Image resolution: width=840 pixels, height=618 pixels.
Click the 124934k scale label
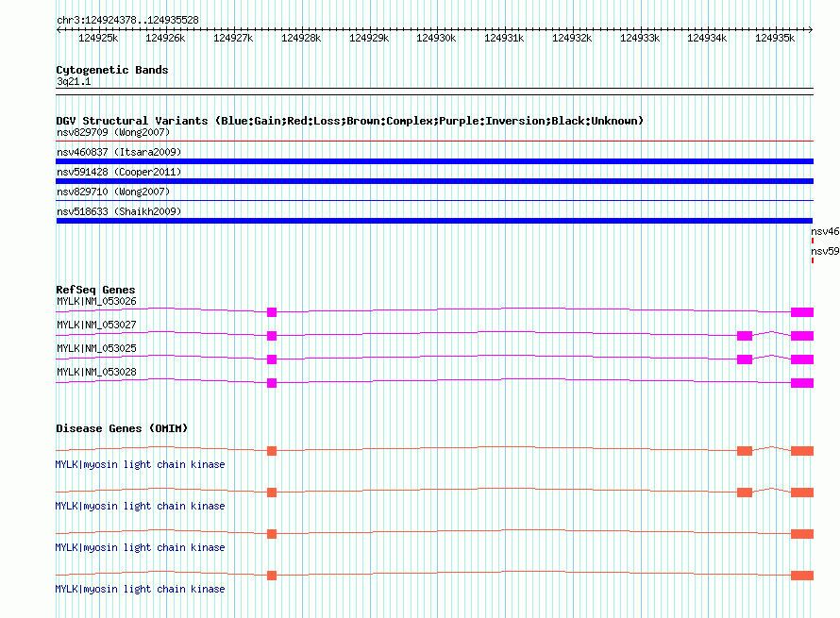[707, 38]
